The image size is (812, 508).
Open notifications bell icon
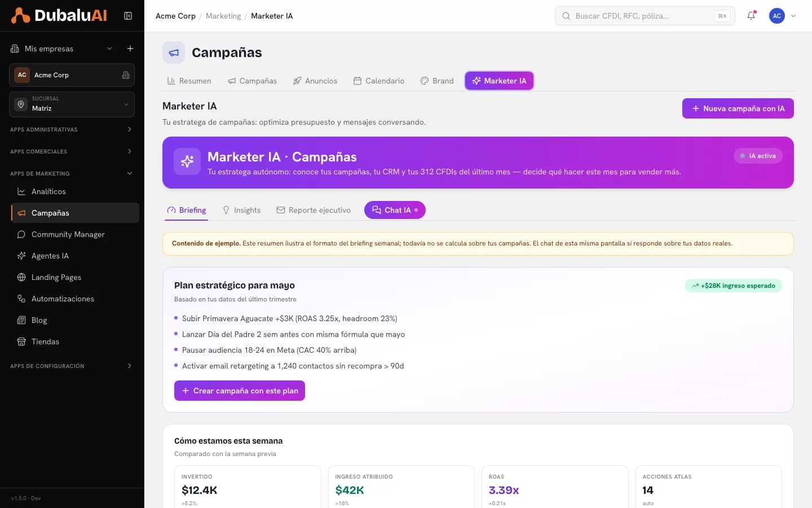751,16
